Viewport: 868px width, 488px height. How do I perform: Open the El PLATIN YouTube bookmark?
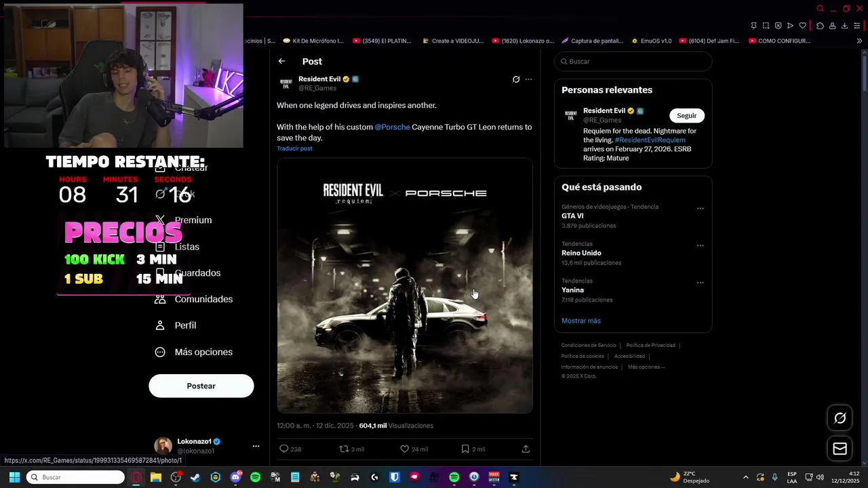(x=382, y=41)
